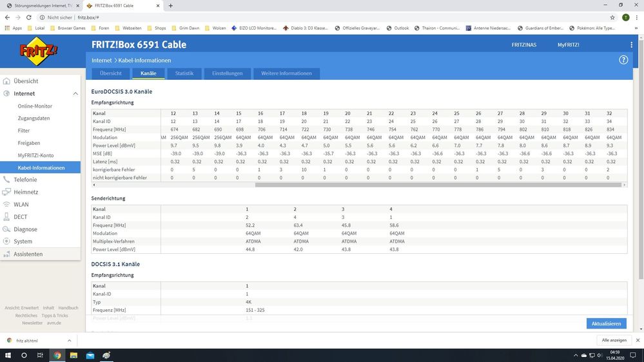Open Filter in sidebar
The height and width of the screenshot is (362, 644).
pyautogui.click(x=24, y=131)
